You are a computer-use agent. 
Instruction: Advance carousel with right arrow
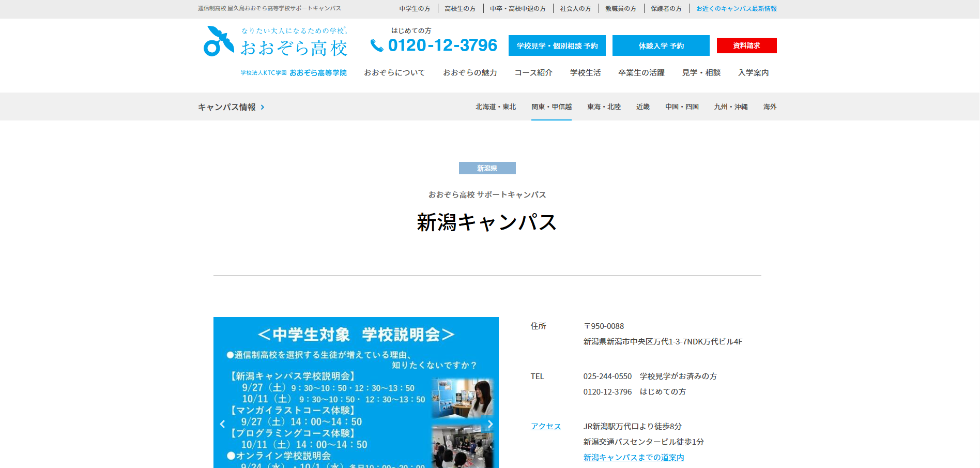click(x=490, y=424)
